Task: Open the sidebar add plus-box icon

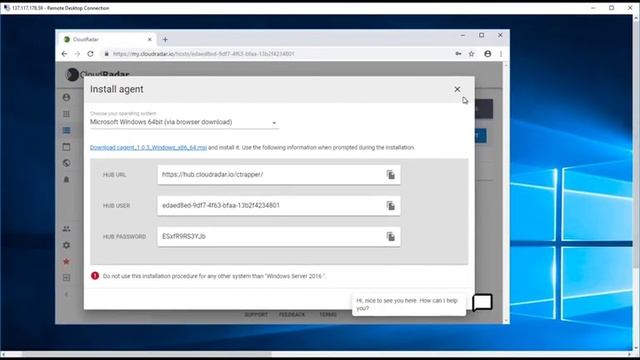Action: click(x=67, y=278)
